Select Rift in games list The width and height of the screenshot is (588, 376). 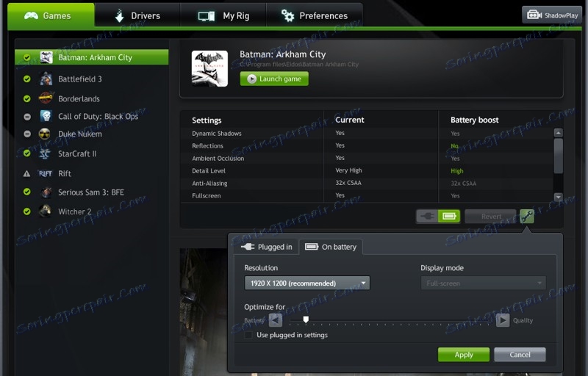point(91,174)
